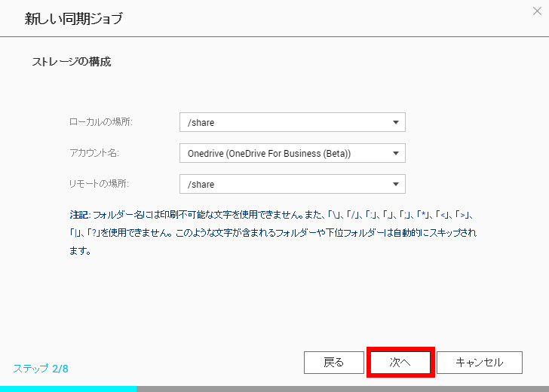This screenshot has height=392, width=549.
Task: Click the 新しい同期ジョブ title
Action: coord(74,19)
